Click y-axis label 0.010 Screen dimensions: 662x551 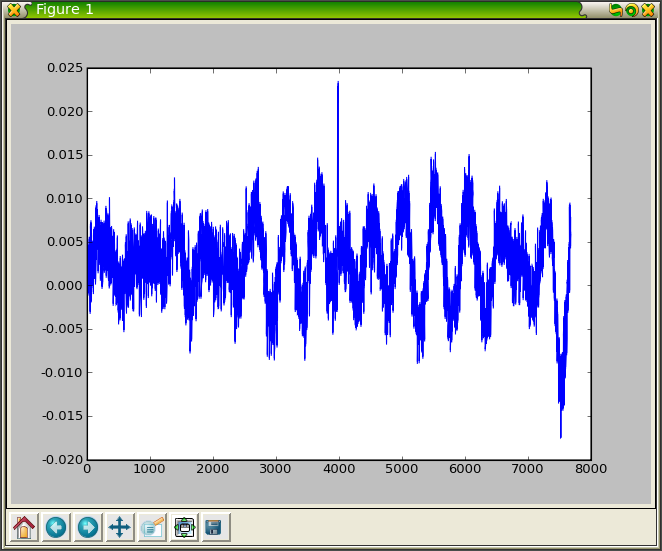tap(65, 198)
